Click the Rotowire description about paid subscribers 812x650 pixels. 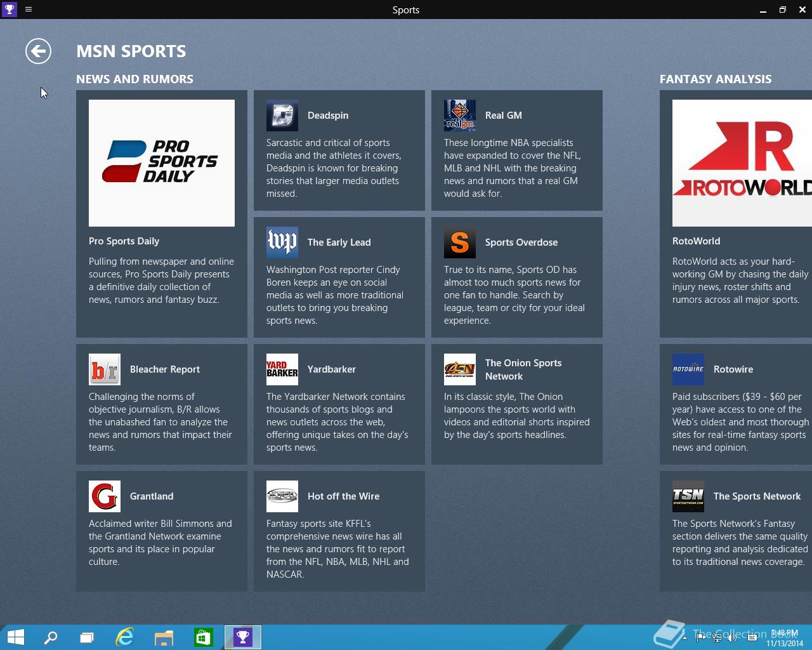741,422
